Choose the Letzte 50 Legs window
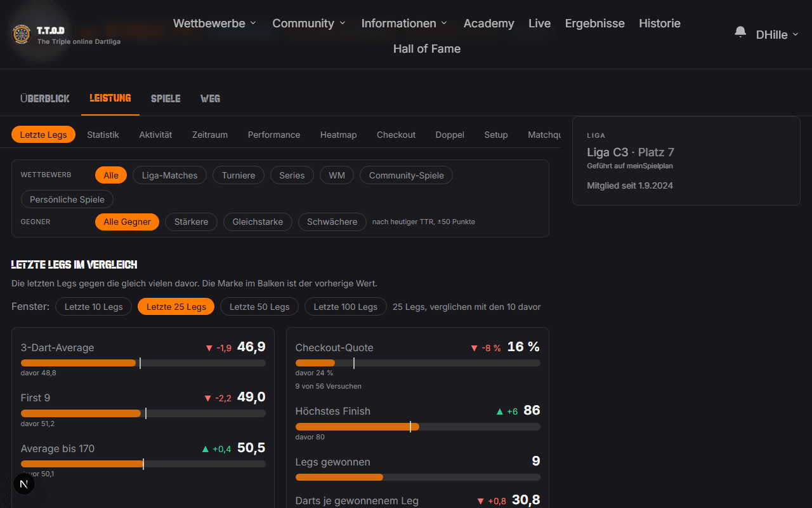 (259, 307)
